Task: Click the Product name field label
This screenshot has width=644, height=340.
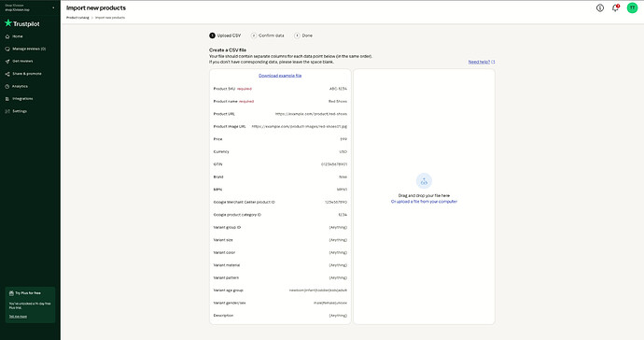Action: [226, 102]
